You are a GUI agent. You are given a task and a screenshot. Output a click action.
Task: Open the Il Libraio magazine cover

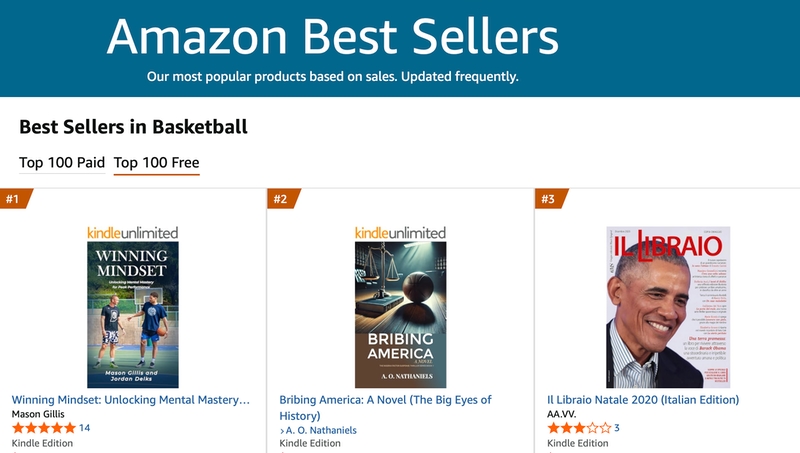point(668,307)
